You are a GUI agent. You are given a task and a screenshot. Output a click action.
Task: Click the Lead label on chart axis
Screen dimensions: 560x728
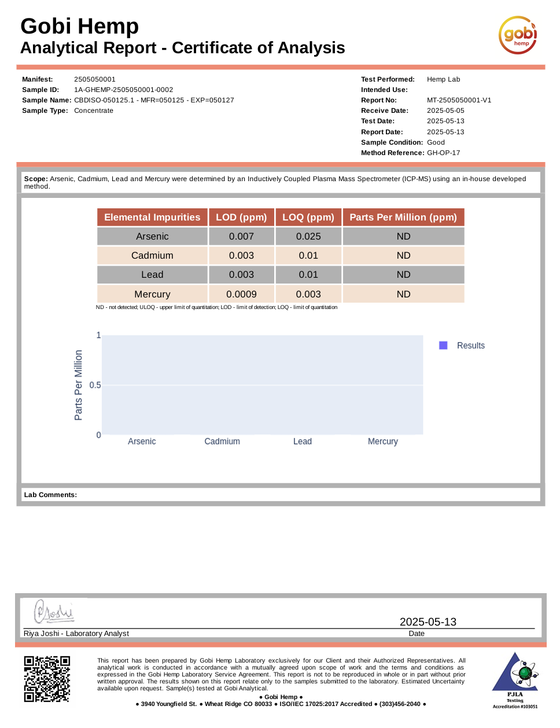(x=302, y=442)
